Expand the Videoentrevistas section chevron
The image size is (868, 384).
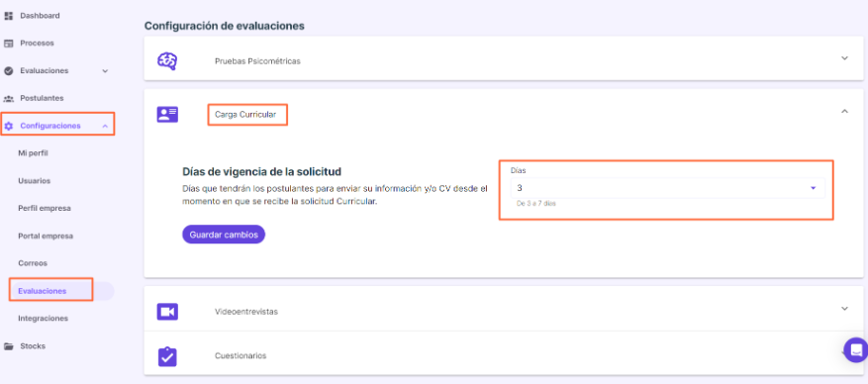(844, 308)
